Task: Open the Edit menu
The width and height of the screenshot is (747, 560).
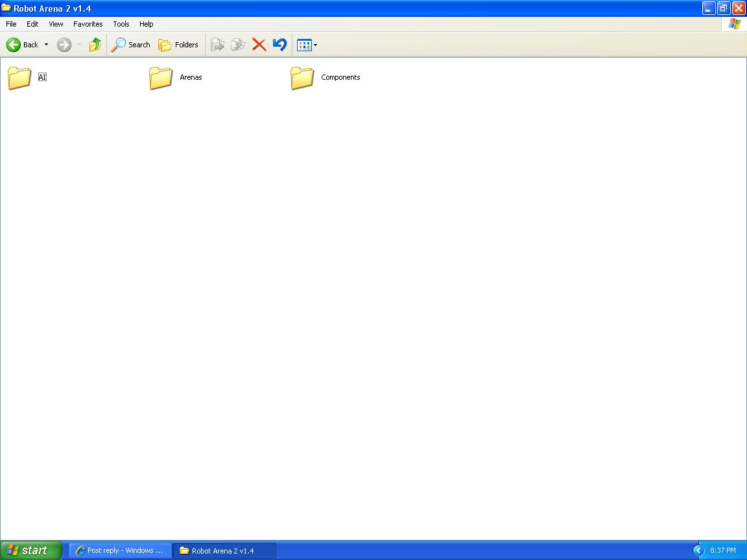Action: point(32,24)
